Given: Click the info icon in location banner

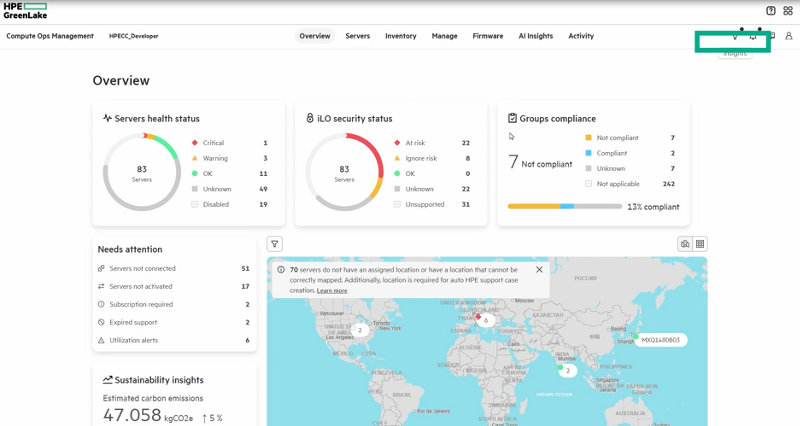Looking at the screenshot, I should click(281, 270).
